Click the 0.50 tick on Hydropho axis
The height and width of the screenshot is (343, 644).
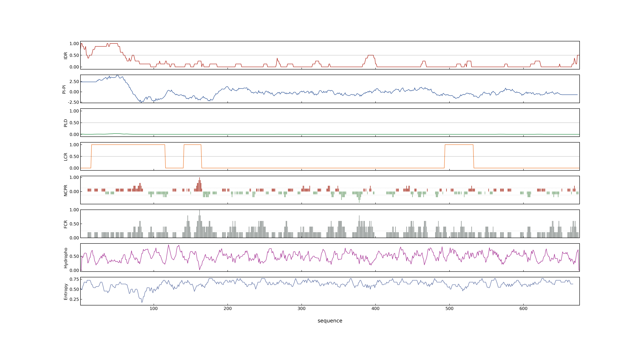[74, 256]
